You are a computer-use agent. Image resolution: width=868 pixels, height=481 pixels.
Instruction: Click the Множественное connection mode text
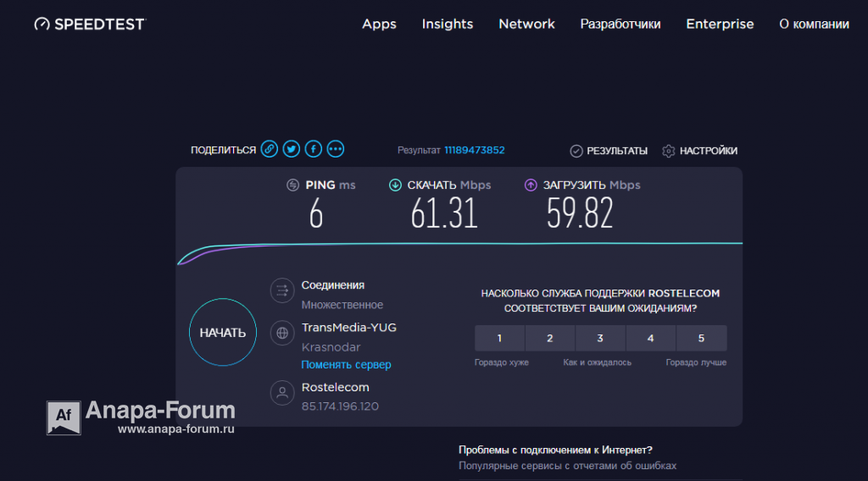(342, 305)
